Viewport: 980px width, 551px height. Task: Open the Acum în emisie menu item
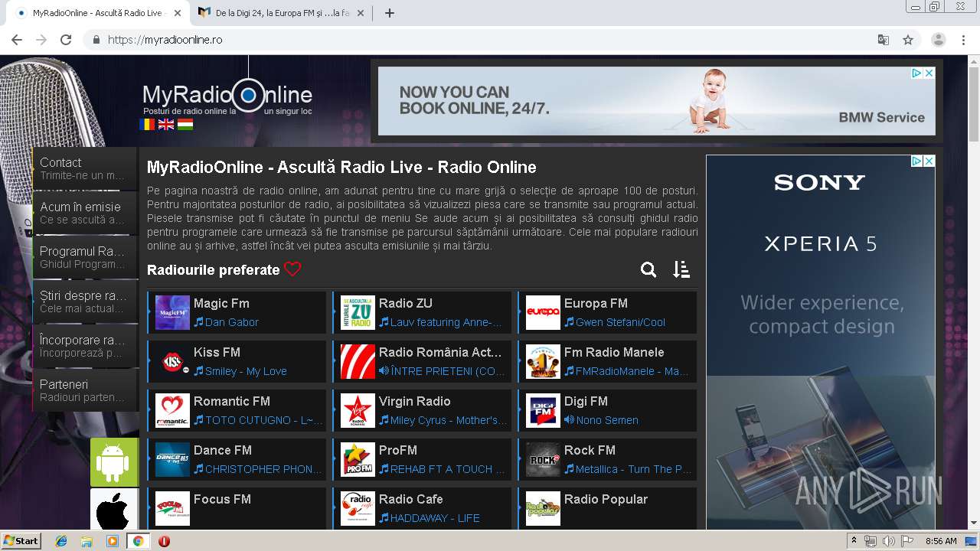(85, 213)
